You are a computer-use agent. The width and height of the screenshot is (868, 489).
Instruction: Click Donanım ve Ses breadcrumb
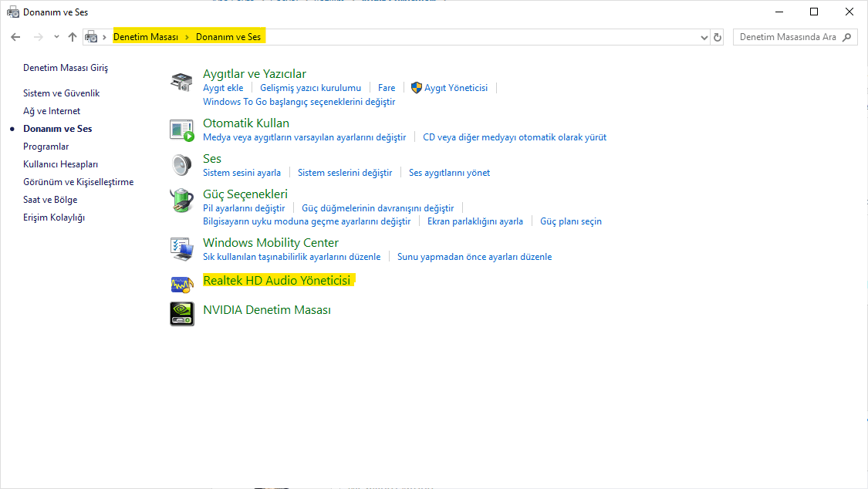[x=228, y=37]
